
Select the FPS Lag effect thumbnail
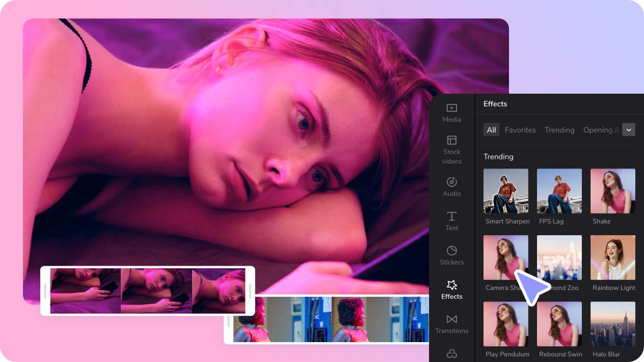click(x=559, y=191)
